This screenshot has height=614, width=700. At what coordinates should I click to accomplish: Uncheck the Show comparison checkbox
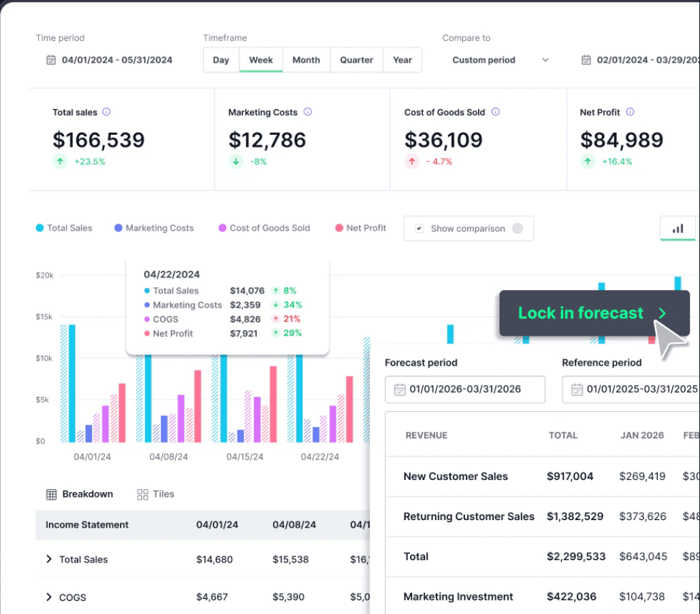(x=420, y=228)
